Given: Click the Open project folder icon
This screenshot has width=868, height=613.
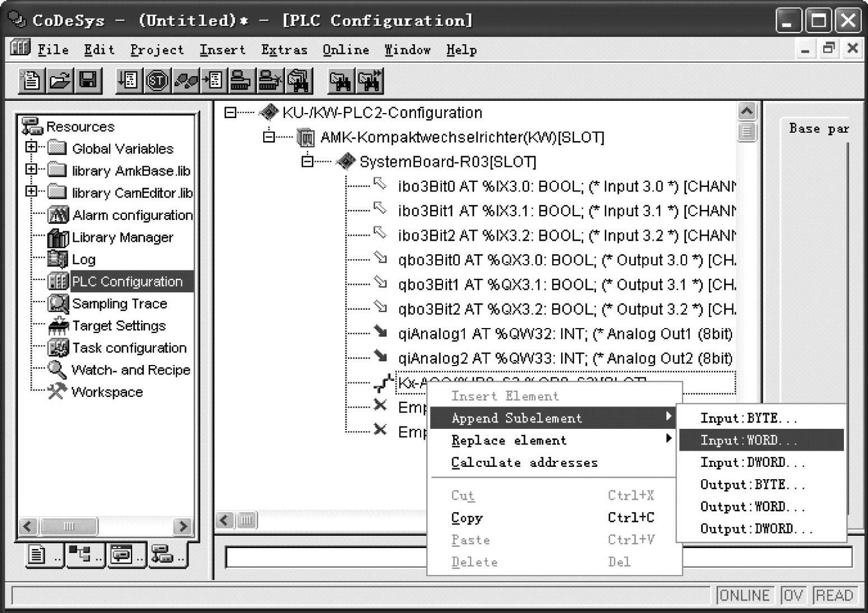Looking at the screenshot, I should coord(60,81).
